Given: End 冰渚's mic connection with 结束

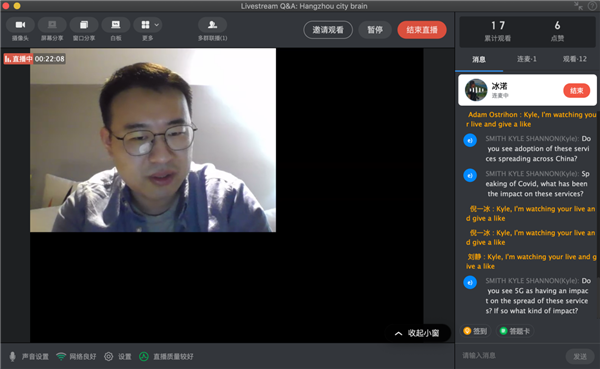Looking at the screenshot, I should pos(577,91).
